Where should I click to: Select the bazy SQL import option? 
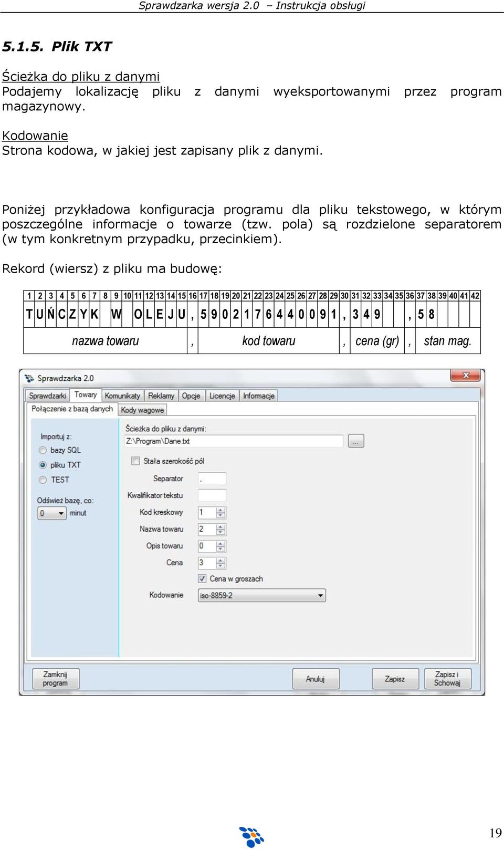[43, 450]
